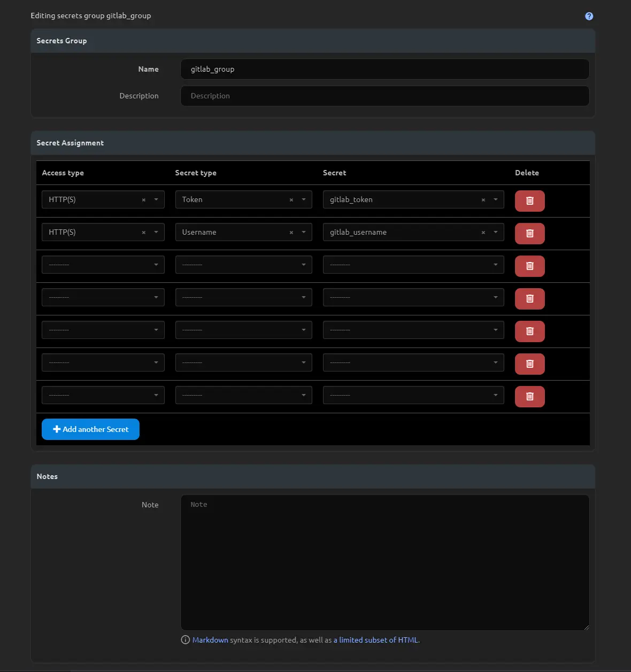Open first row HTTP(S) access type dropdown
The image size is (631, 672).
[156, 199]
